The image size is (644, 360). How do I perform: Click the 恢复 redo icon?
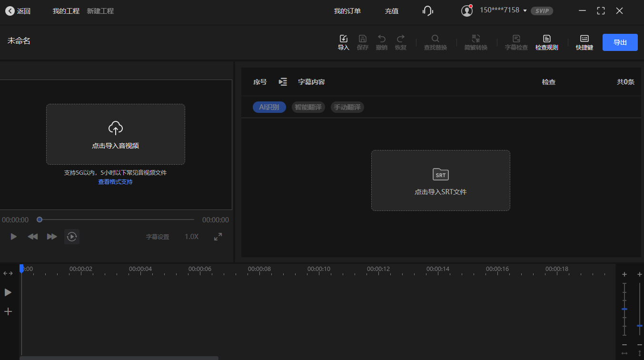click(x=400, y=42)
